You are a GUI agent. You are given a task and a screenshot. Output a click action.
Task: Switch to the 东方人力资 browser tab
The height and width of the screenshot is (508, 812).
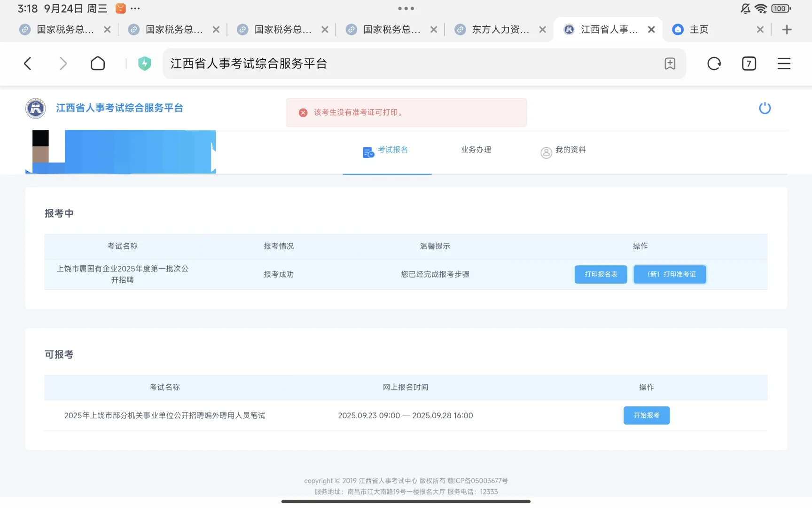[x=497, y=29]
